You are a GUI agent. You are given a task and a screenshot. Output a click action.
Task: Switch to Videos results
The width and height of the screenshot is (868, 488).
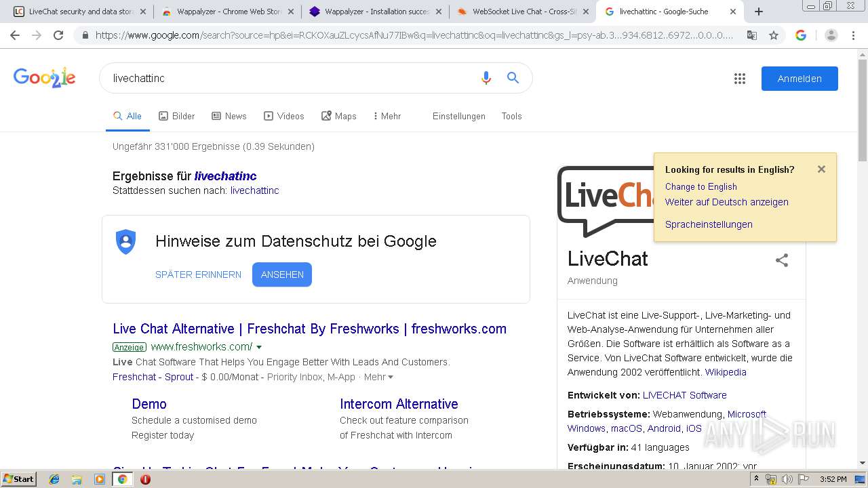(x=284, y=116)
